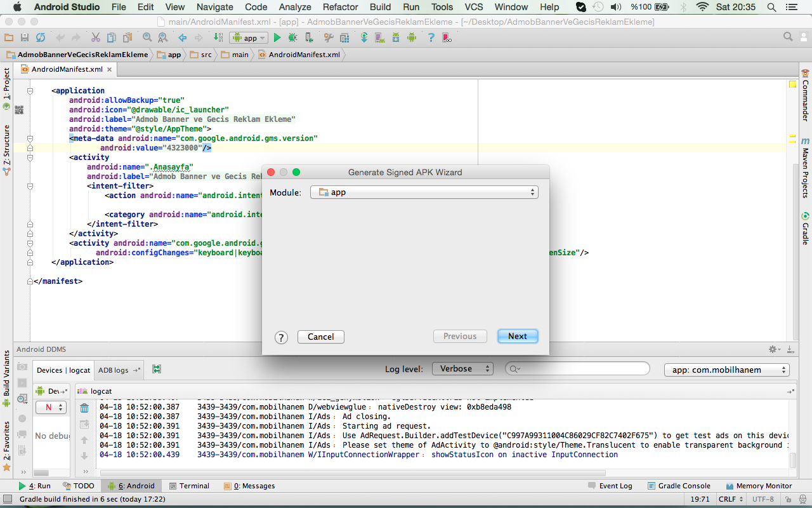The height and width of the screenshot is (508, 812).
Task: Click the logcat Clear trash icon
Action: (x=84, y=408)
